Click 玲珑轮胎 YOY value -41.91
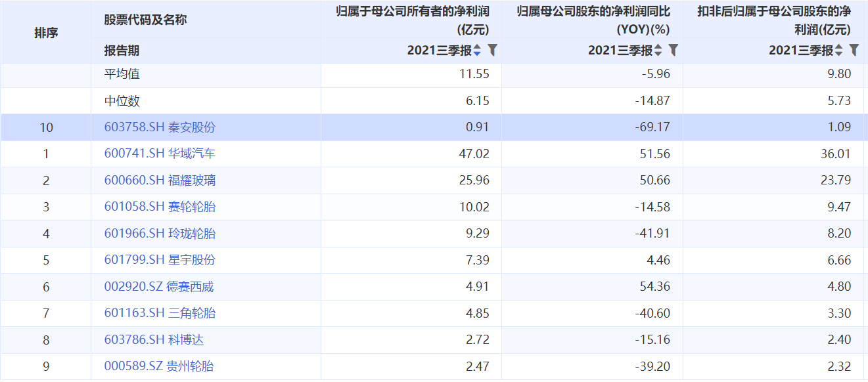 (x=652, y=234)
